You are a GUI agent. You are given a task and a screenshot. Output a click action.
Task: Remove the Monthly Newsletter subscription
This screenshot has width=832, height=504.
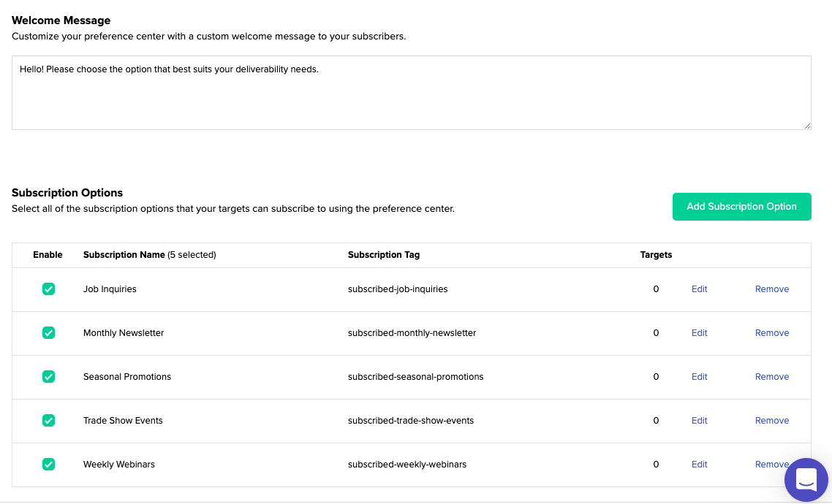click(772, 333)
